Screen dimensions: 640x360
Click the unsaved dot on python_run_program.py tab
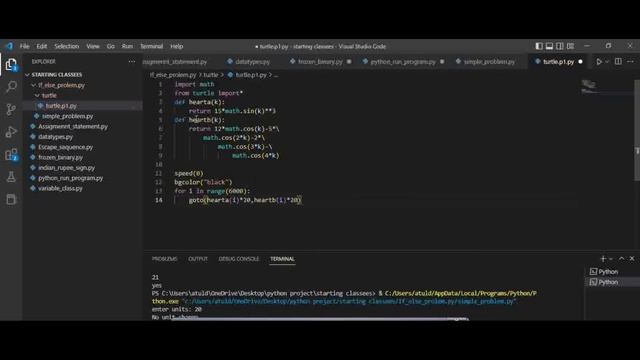[x=442, y=62]
